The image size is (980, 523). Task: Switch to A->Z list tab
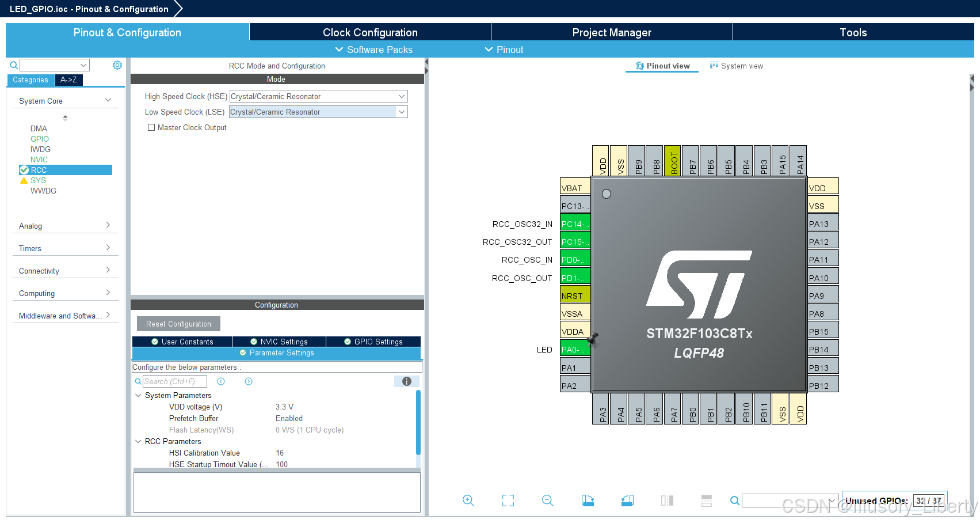tap(68, 80)
